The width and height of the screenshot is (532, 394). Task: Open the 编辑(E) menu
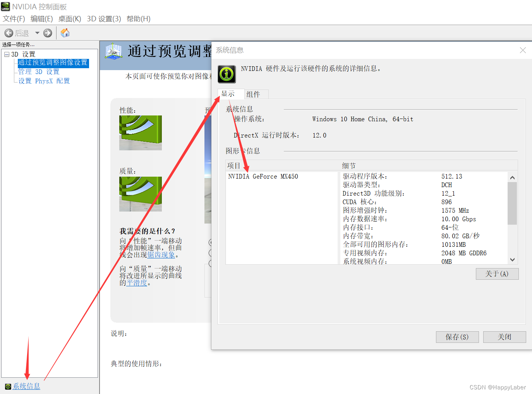[x=42, y=19]
